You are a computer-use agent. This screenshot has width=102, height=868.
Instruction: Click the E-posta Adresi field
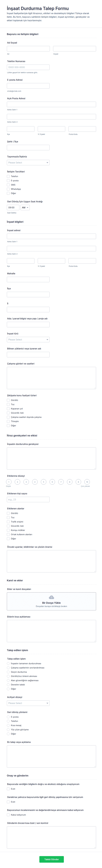click(x=28, y=86)
